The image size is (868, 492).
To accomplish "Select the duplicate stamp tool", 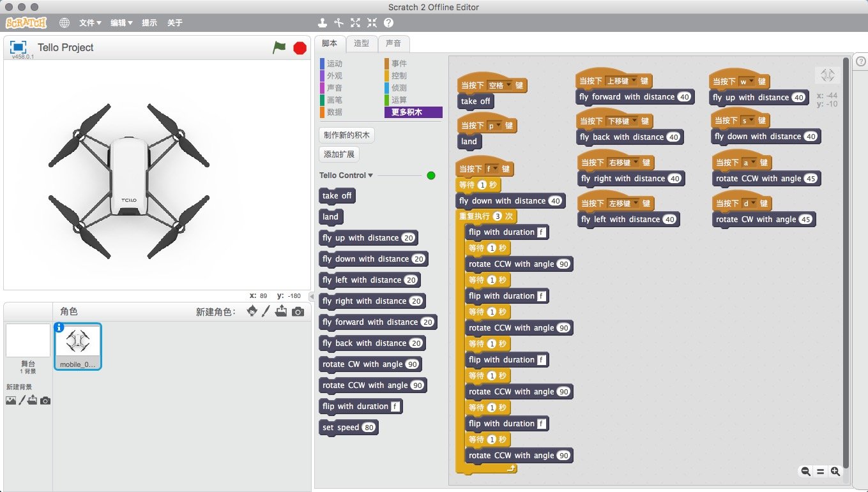I will (x=323, y=23).
